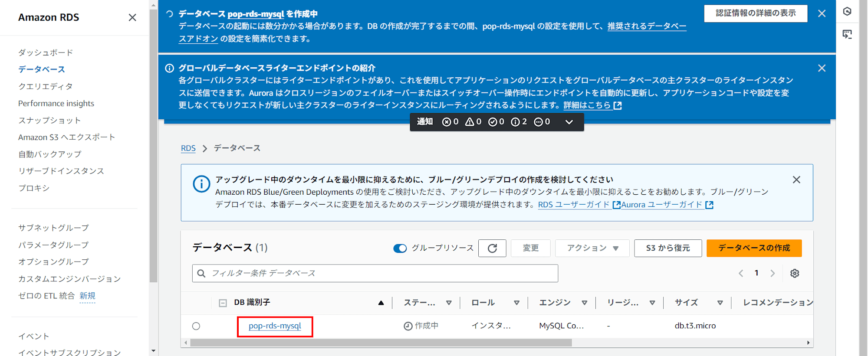Open スナップショット in sidebar

pos(49,120)
